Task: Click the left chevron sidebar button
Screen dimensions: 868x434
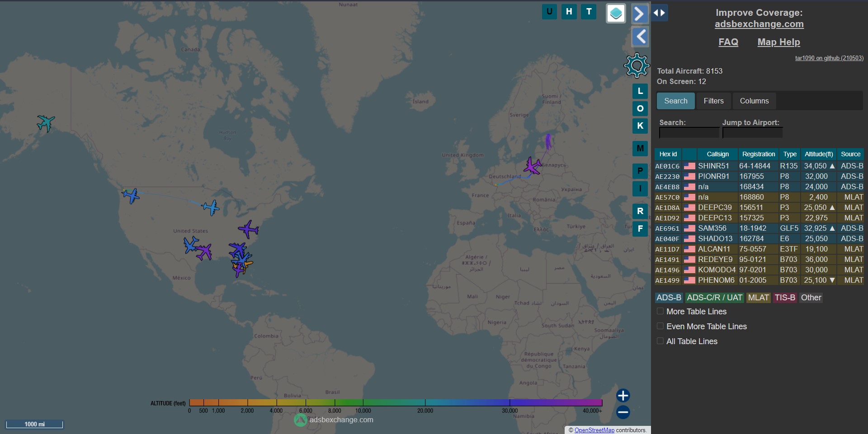Action: [x=640, y=37]
